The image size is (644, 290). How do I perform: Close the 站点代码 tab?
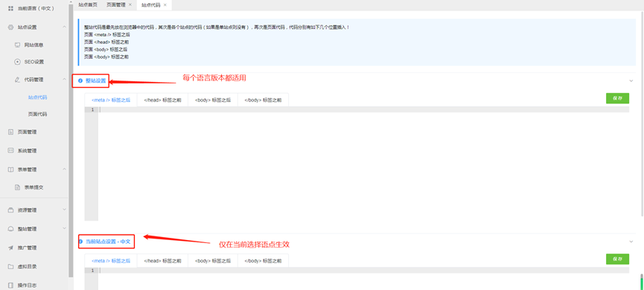[x=165, y=4]
